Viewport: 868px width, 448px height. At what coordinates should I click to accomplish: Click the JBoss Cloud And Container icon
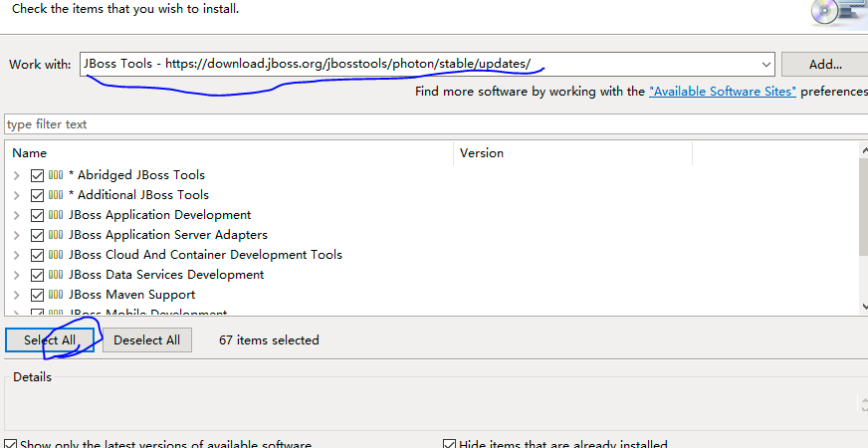click(56, 255)
